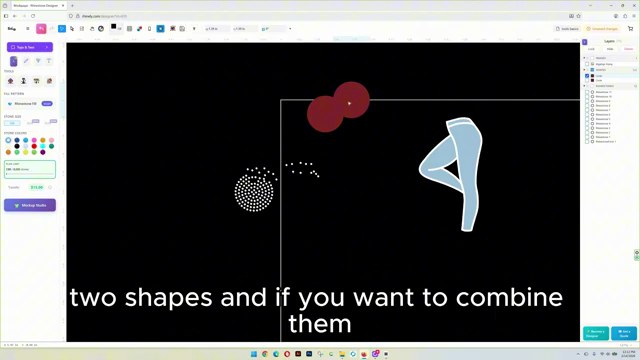This screenshot has width=640, height=360.
Task: Click the blue square icon in top toolbar
Action: coord(160,29)
